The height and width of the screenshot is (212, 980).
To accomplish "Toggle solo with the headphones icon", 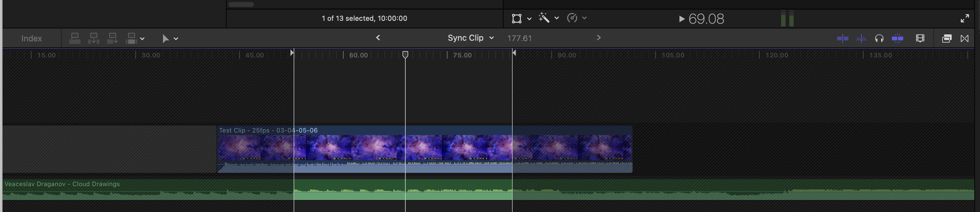I will [x=879, y=38].
